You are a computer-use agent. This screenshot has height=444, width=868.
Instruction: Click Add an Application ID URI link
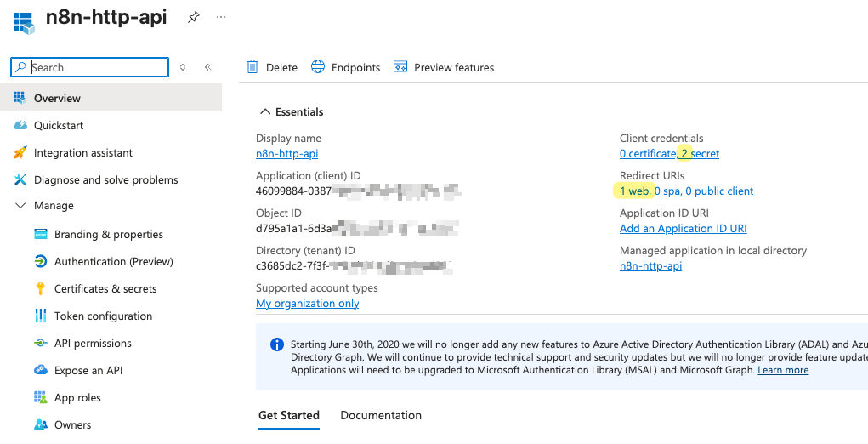pos(683,229)
